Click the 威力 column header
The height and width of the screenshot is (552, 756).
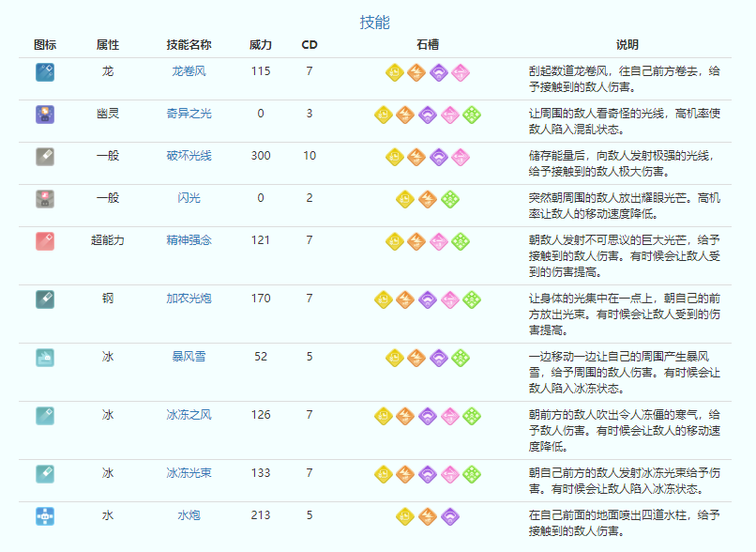click(261, 45)
